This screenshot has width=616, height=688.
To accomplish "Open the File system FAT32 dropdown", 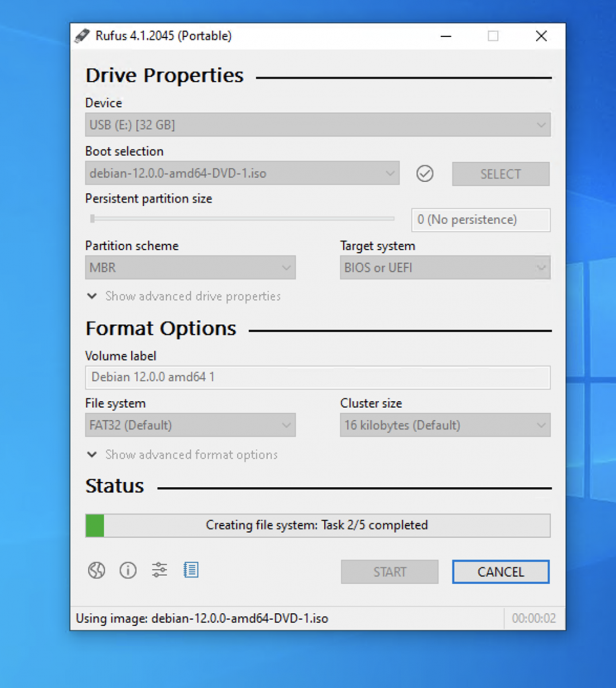I will (x=190, y=425).
